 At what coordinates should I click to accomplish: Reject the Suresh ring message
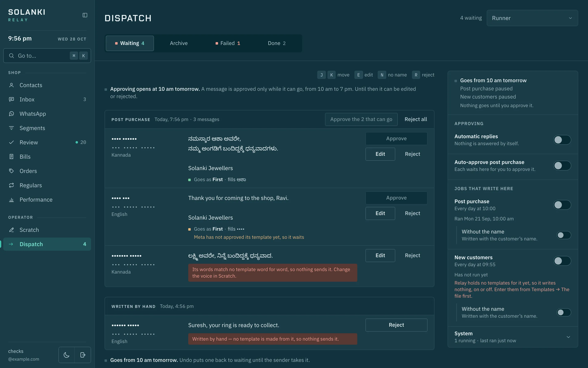[396, 325]
